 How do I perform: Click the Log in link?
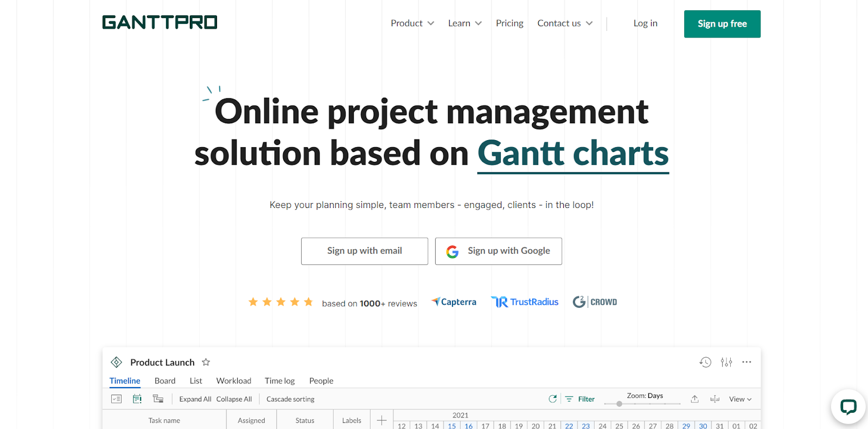646,23
